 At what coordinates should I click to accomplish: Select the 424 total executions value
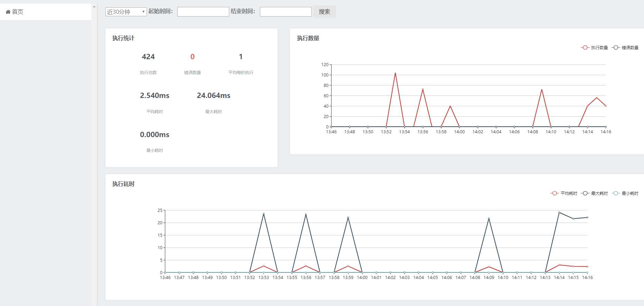[148, 57]
